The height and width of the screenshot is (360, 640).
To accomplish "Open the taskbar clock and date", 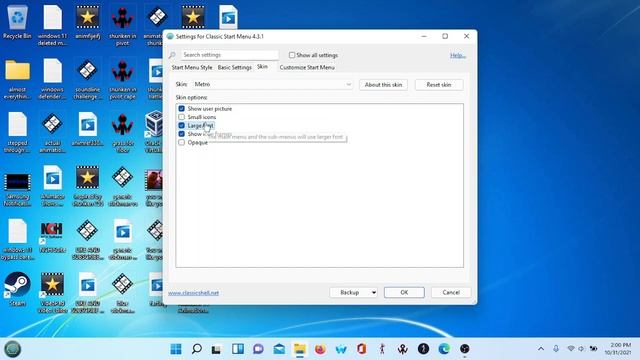I will tap(618, 349).
